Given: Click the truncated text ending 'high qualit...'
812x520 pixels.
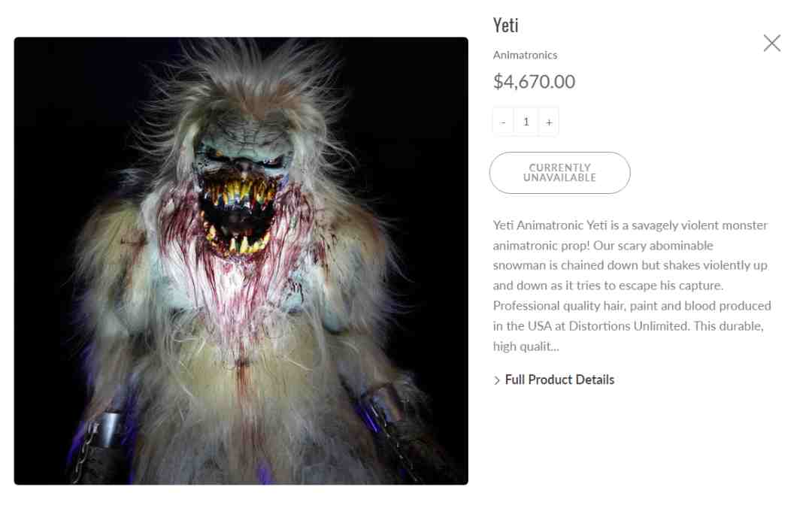Looking at the screenshot, I should pyautogui.click(x=526, y=346).
